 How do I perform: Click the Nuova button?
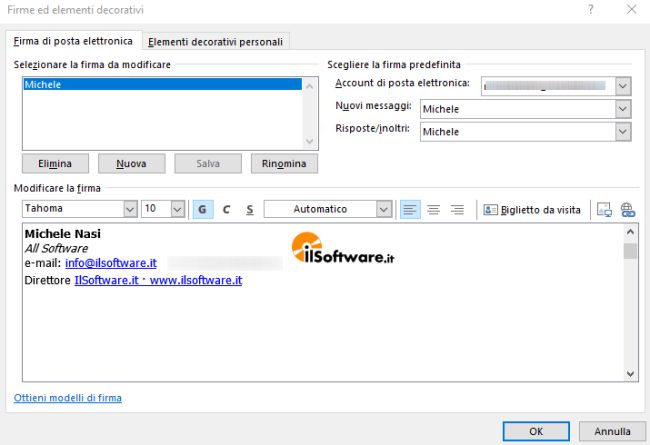[131, 163]
